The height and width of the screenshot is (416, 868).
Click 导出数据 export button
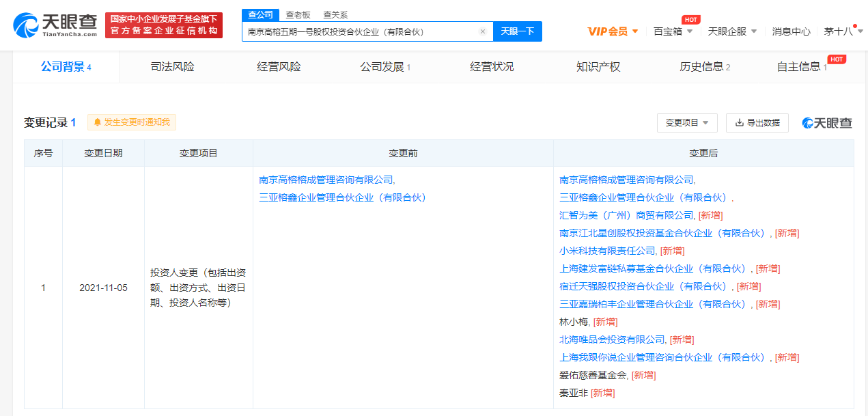tap(757, 123)
